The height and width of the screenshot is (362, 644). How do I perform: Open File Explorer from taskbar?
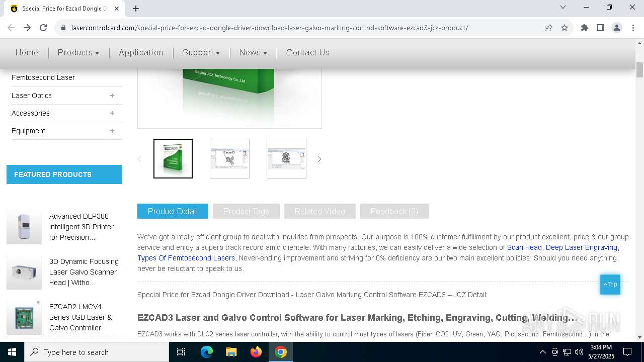tap(231, 352)
